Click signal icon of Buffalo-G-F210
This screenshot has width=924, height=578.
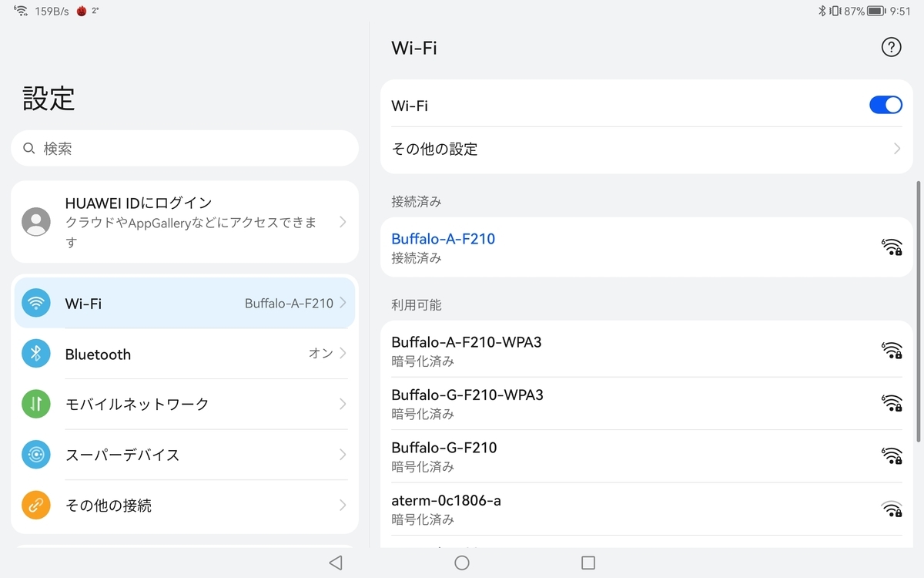tap(892, 455)
